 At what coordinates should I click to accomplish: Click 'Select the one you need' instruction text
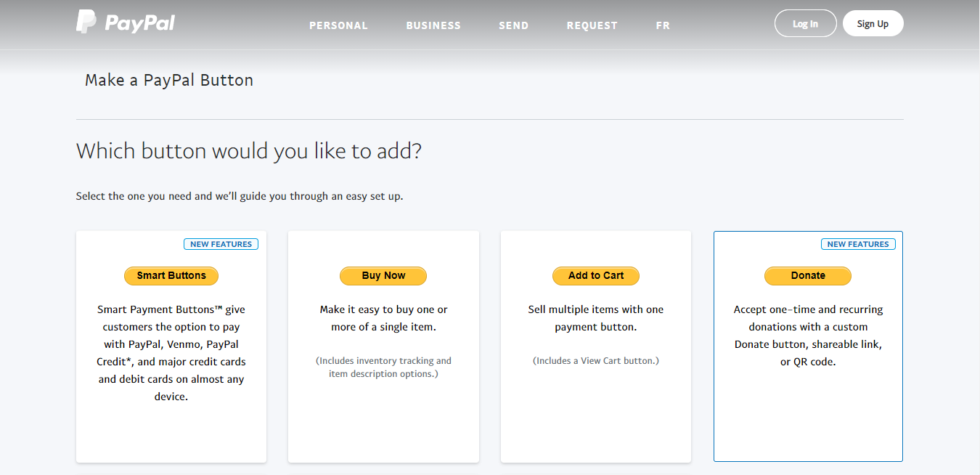[x=240, y=196]
